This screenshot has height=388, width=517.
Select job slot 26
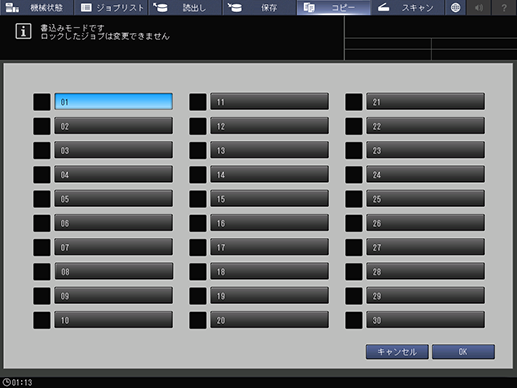[x=425, y=223]
